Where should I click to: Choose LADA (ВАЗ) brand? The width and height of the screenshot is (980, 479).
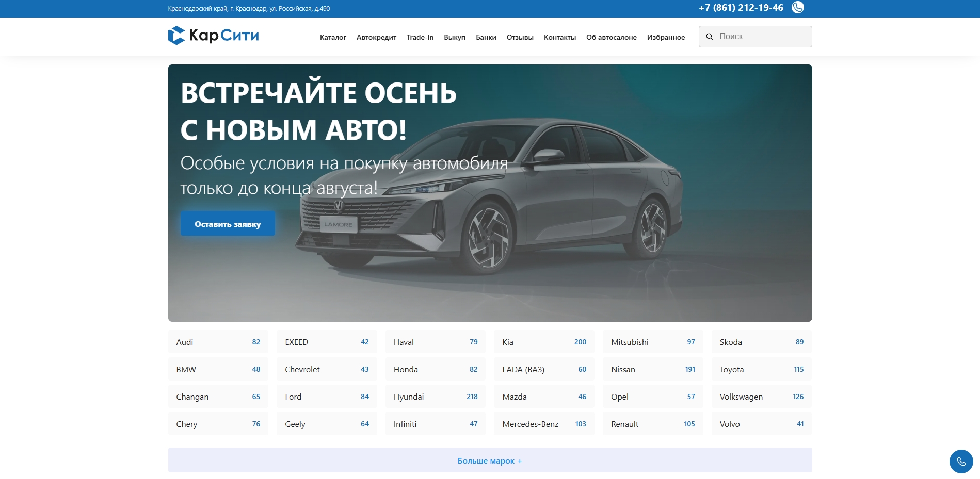pyautogui.click(x=544, y=369)
